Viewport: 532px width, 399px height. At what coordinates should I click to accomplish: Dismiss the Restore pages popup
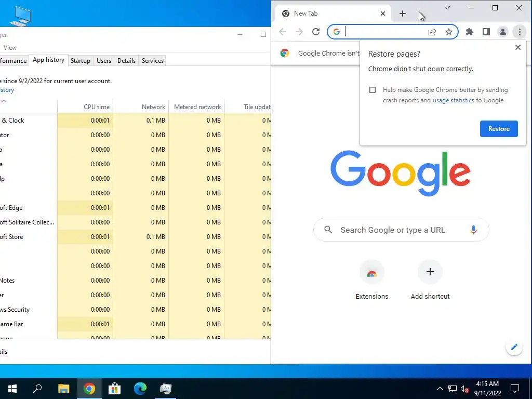[x=518, y=47]
